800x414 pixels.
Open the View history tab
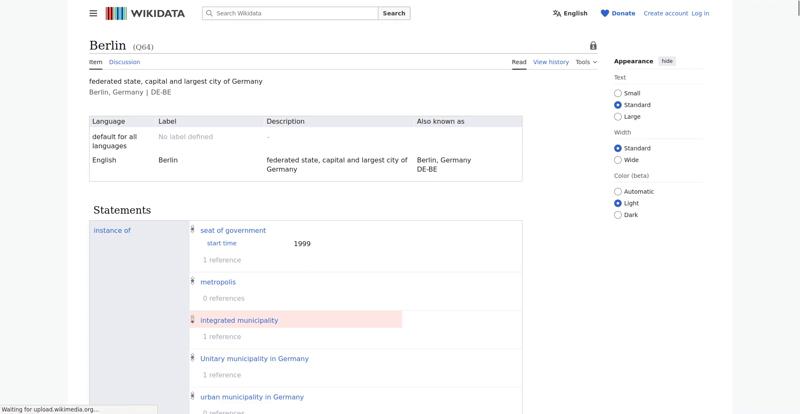(x=550, y=62)
